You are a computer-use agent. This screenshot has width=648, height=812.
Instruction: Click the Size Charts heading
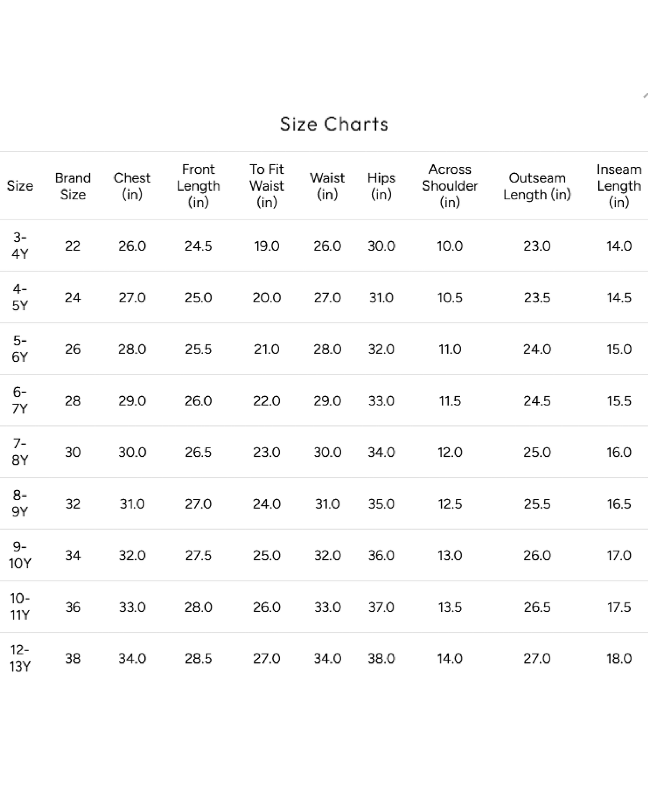coord(334,124)
